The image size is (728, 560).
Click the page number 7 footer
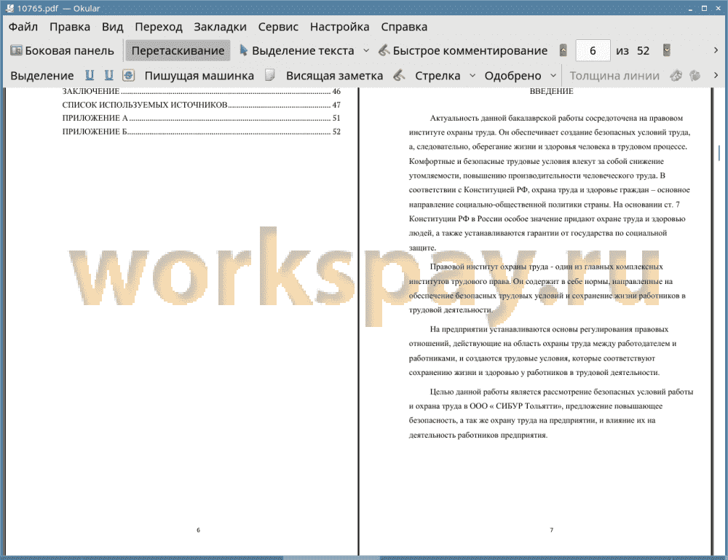[552, 530]
